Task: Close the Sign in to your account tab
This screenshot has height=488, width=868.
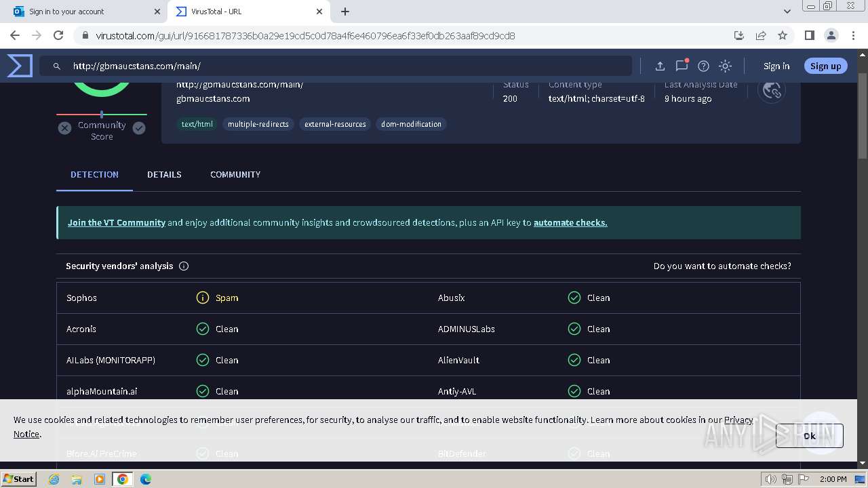Action: coord(157,12)
